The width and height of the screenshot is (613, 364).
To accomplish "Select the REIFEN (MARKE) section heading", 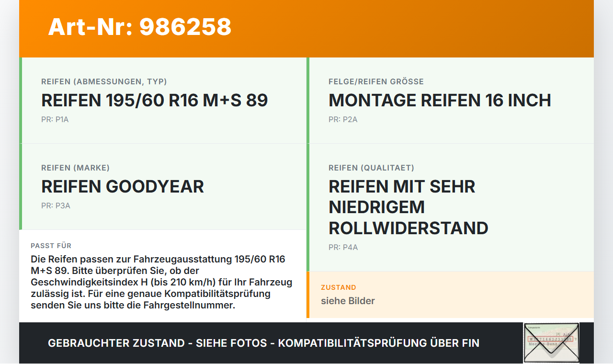I will tap(75, 168).
